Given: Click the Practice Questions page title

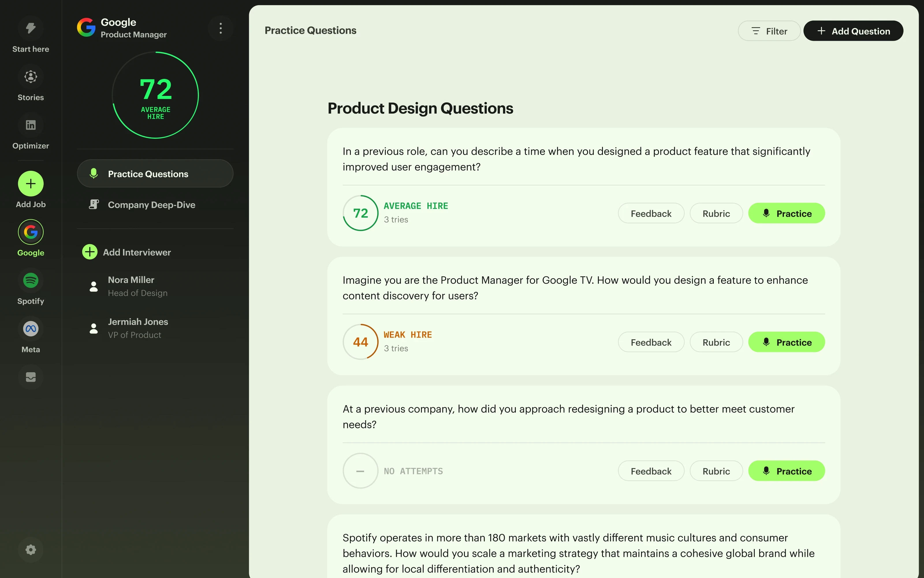Looking at the screenshot, I should click(x=310, y=31).
